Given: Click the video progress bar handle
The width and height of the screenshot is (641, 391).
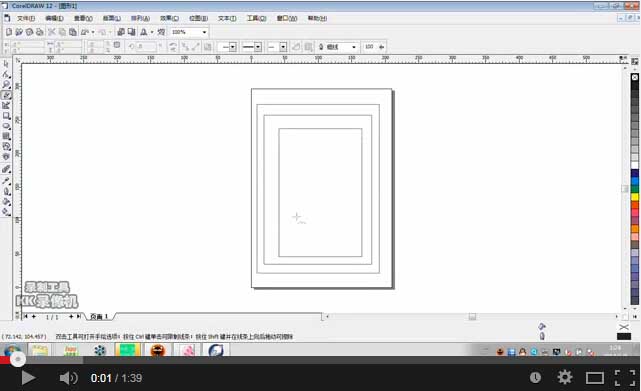Looking at the screenshot, I should [18, 359].
